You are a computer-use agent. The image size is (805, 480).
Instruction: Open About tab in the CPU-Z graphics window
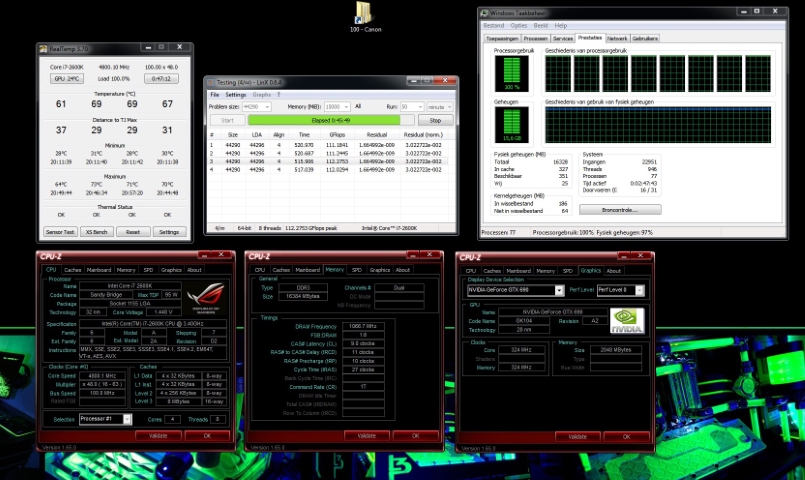(x=614, y=271)
